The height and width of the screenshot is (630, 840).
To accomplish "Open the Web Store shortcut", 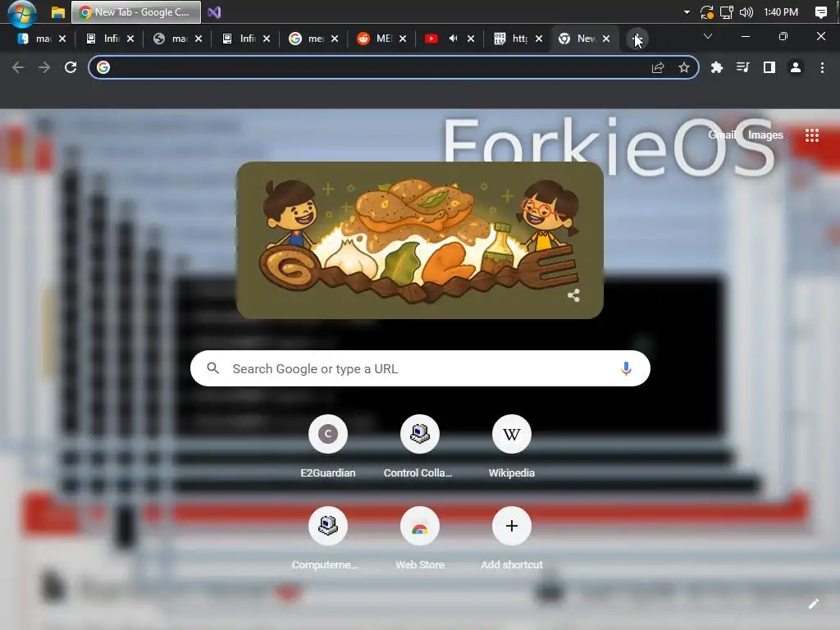I will click(x=419, y=538).
